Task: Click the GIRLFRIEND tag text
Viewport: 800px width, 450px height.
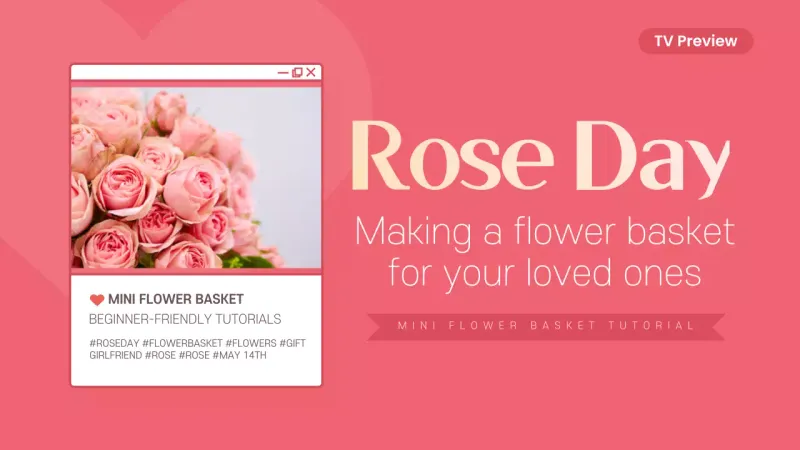Action: tap(115, 355)
